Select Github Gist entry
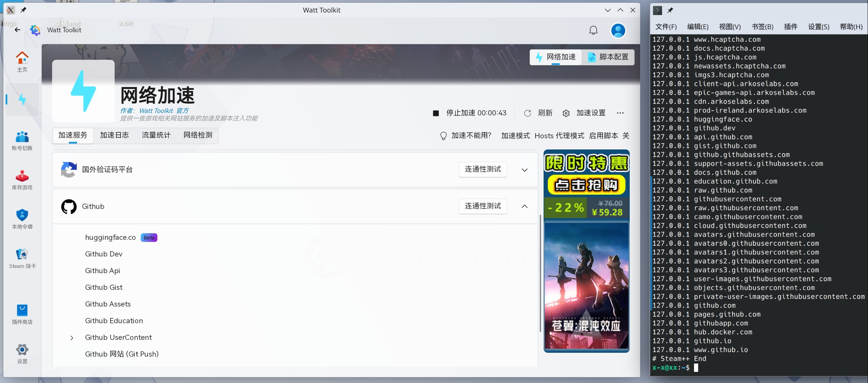 tap(104, 287)
